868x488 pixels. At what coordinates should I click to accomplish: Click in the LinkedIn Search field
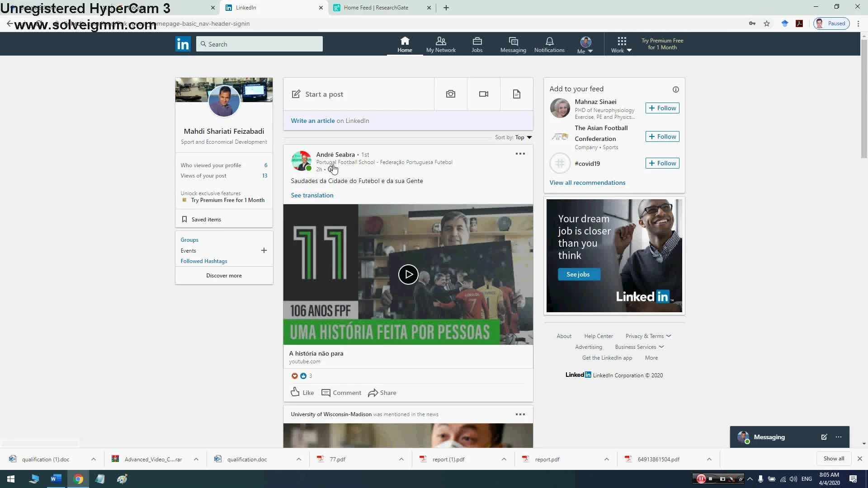coord(259,44)
